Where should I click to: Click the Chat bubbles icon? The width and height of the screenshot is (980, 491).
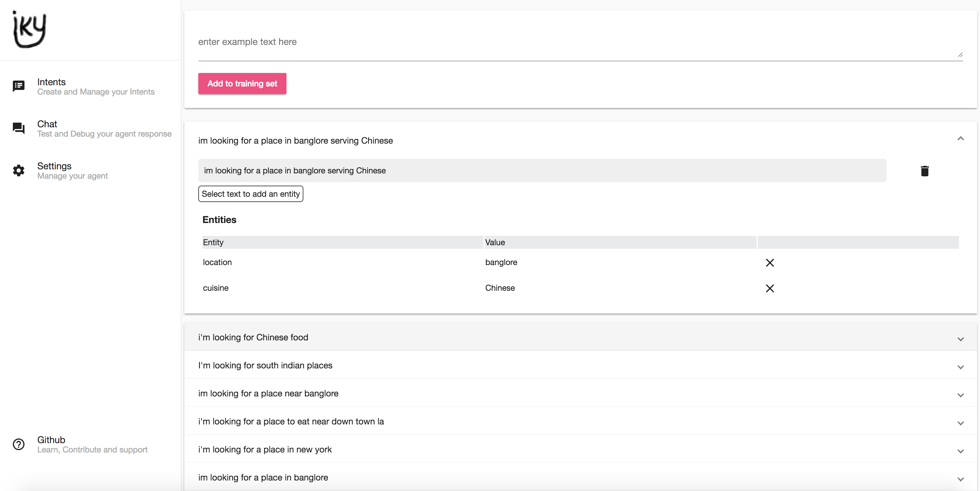click(19, 128)
